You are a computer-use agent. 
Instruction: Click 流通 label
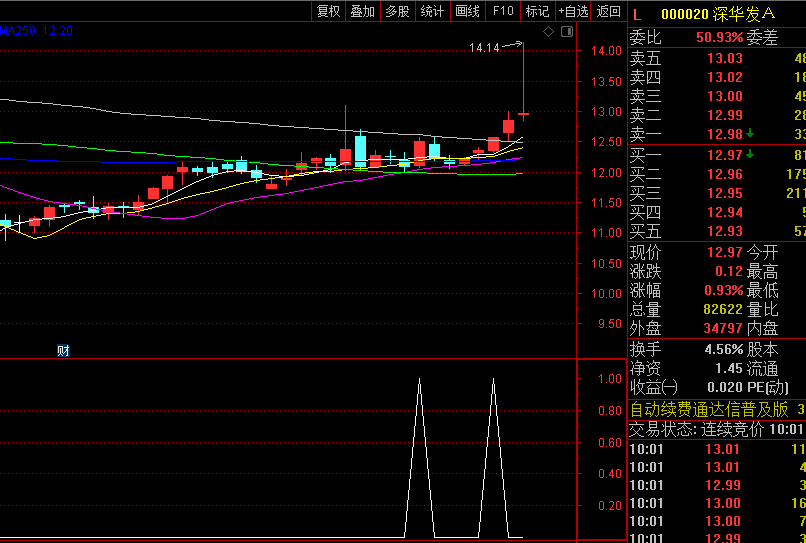click(x=762, y=368)
